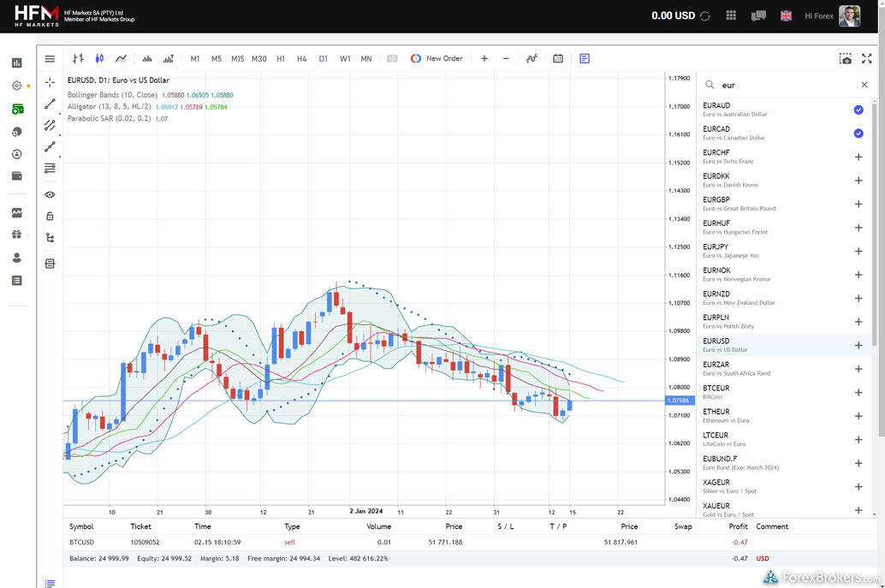Toggle drawn objects visibility eye
Viewport: 885px width, 588px height.
tap(50, 194)
